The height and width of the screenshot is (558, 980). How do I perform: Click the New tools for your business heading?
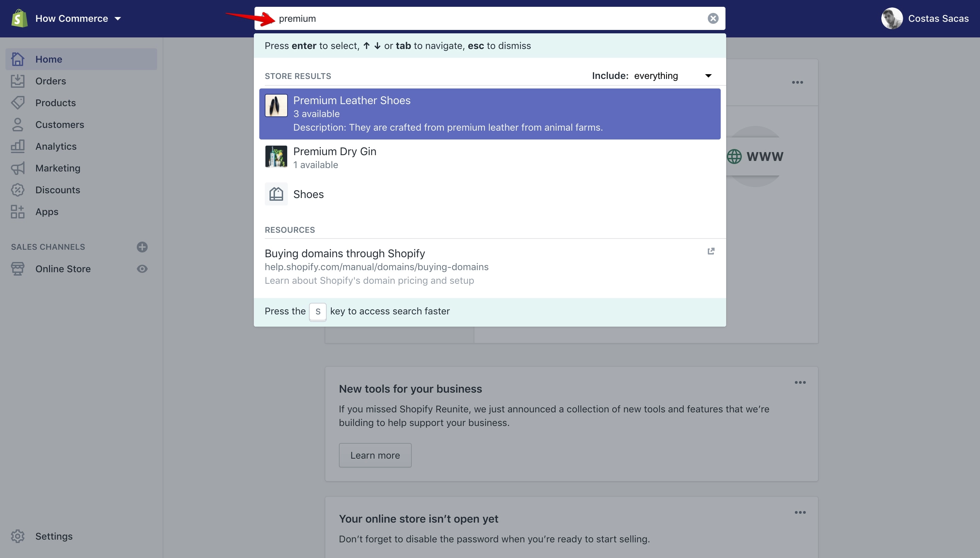tap(410, 389)
